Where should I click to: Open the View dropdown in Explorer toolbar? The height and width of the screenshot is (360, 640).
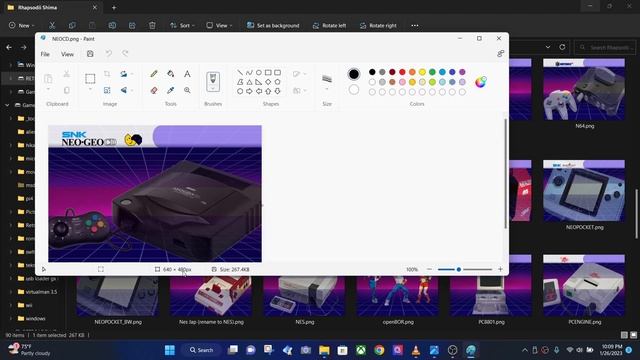coord(219,25)
